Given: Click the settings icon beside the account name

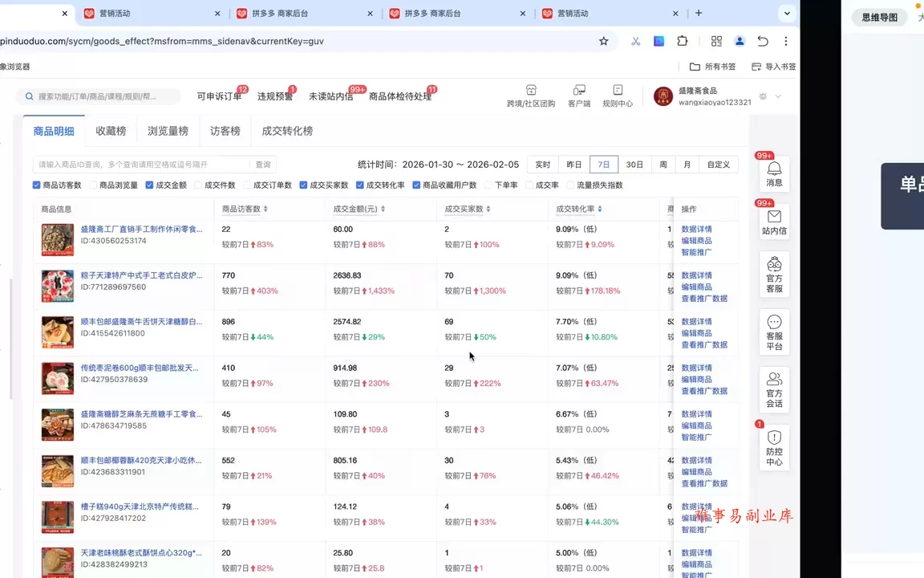Looking at the screenshot, I should [763, 96].
